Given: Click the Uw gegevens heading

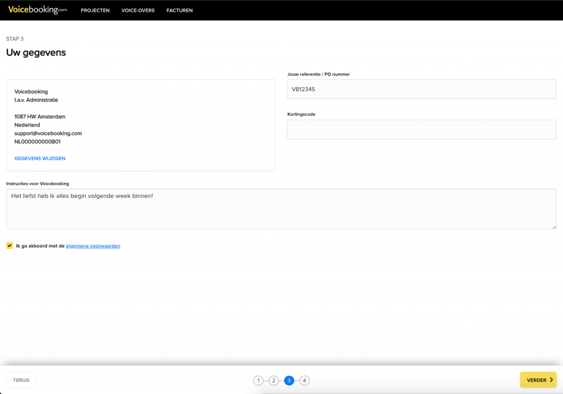Looking at the screenshot, I should coord(36,53).
